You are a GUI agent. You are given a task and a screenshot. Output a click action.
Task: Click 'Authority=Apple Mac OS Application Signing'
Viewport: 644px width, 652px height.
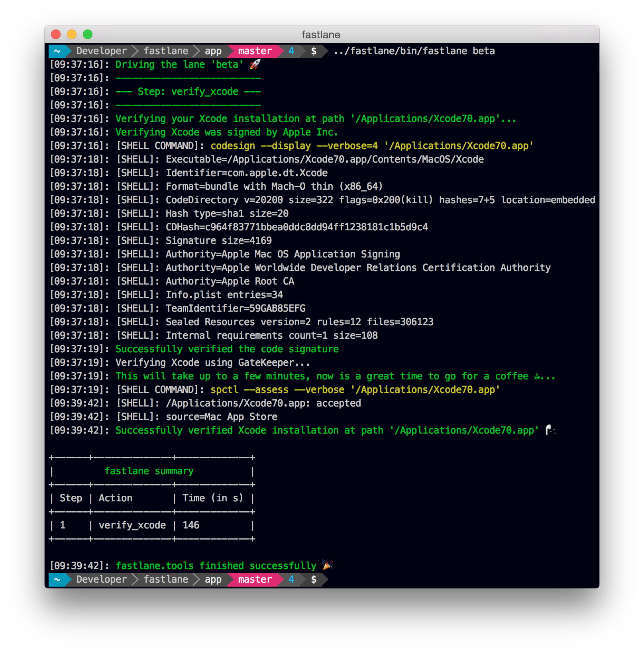tap(283, 254)
